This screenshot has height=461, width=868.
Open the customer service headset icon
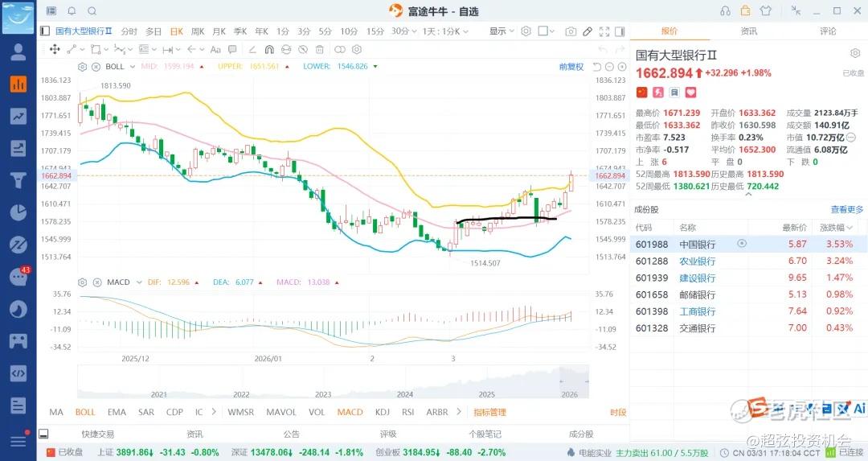point(725,10)
